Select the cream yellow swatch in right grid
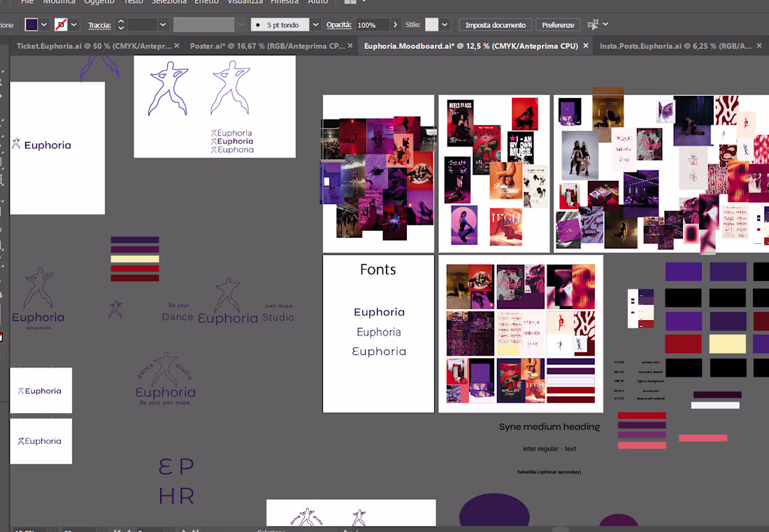Image resolution: width=769 pixels, height=532 pixels. click(727, 344)
